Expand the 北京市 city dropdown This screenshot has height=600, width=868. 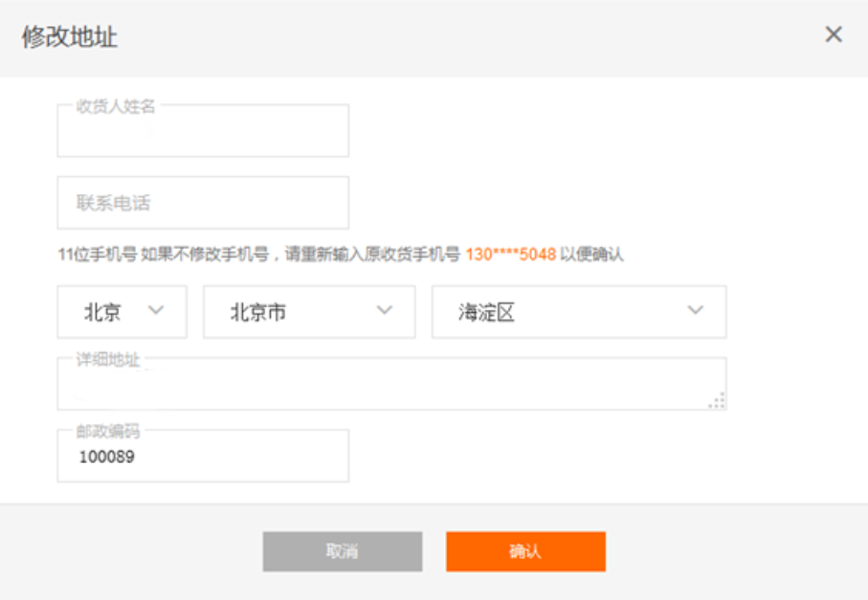tap(309, 312)
